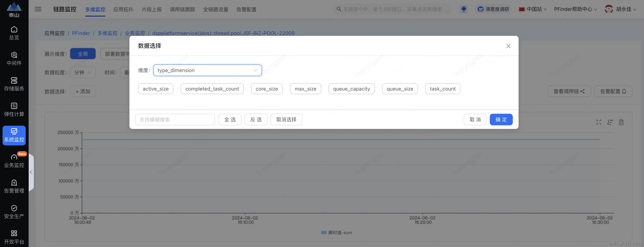
Task: Expand the type_dimension 维度 dropdown
Action: pyautogui.click(x=207, y=70)
